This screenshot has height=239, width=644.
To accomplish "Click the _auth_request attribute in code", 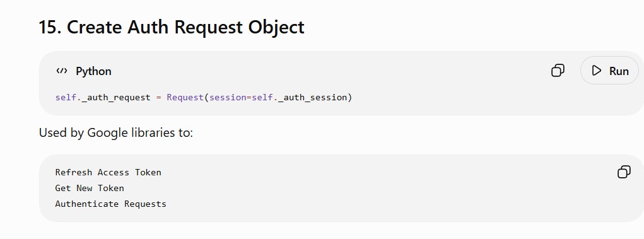I will point(116,98).
